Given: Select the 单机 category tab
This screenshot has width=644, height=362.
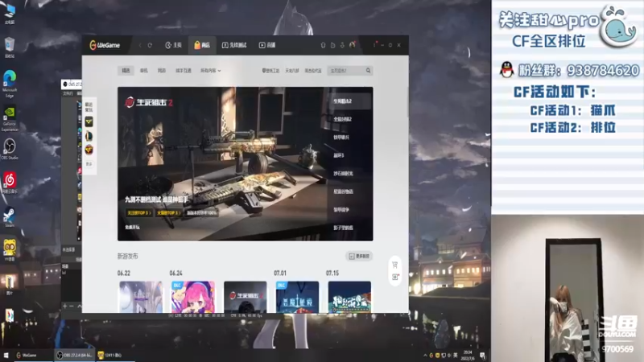Looking at the screenshot, I should pos(144,71).
